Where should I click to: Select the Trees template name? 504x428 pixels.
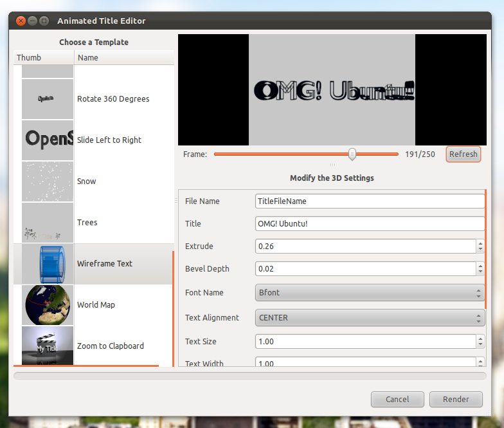[87, 223]
